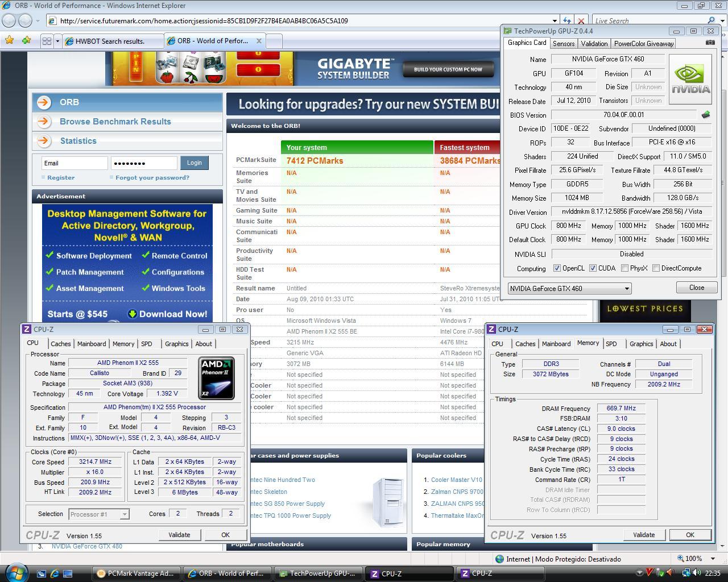Switch to PCMark Vantage taskbar button
The height and width of the screenshot is (582, 728).
[x=136, y=573]
